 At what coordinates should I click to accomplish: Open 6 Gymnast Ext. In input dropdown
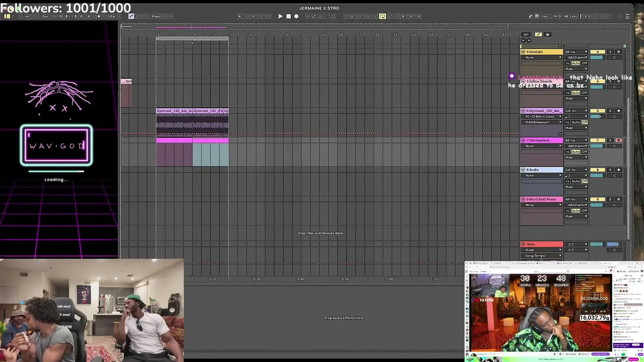[x=576, y=111]
